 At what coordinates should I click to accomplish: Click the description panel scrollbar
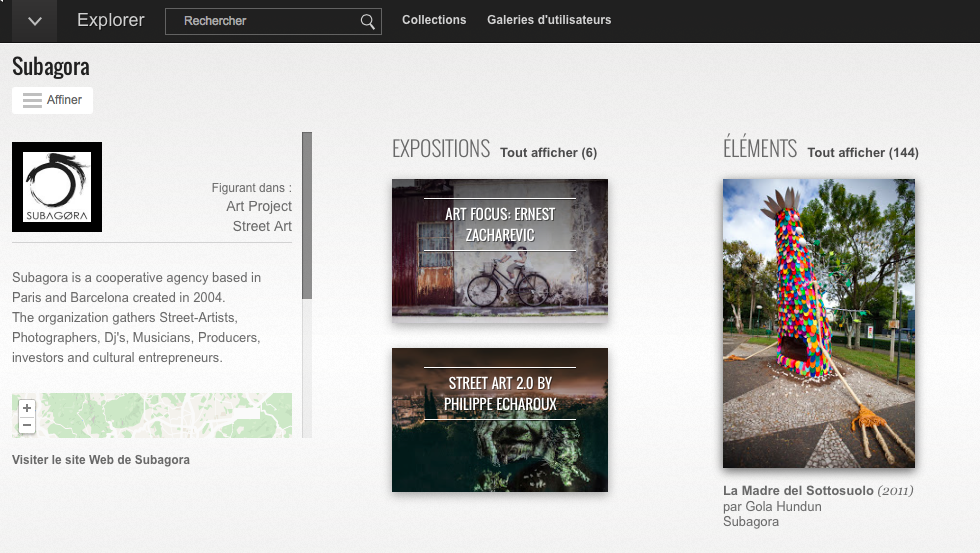[307, 216]
